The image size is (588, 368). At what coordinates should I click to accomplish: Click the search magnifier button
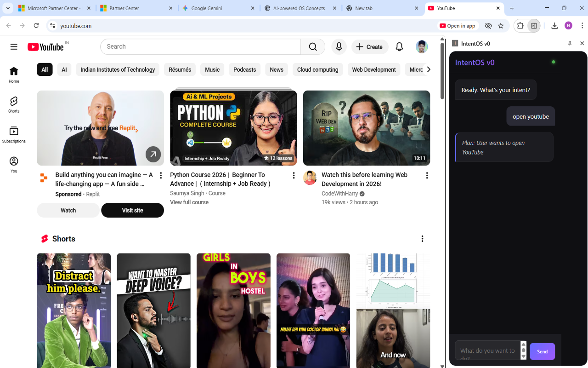tap(313, 46)
